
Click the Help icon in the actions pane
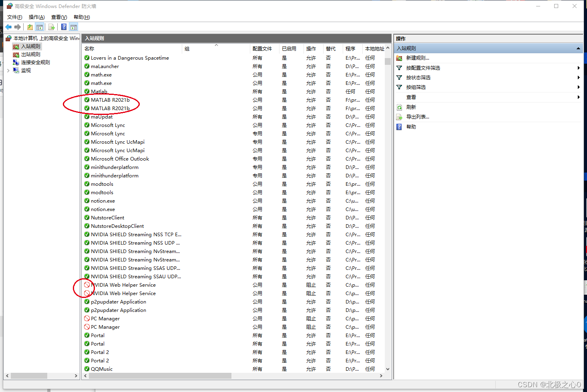point(399,127)
